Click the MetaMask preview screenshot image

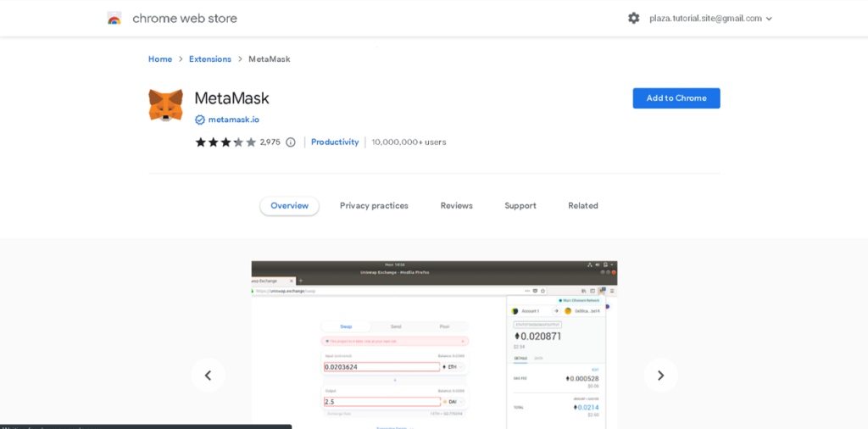(x=434, y=345)
